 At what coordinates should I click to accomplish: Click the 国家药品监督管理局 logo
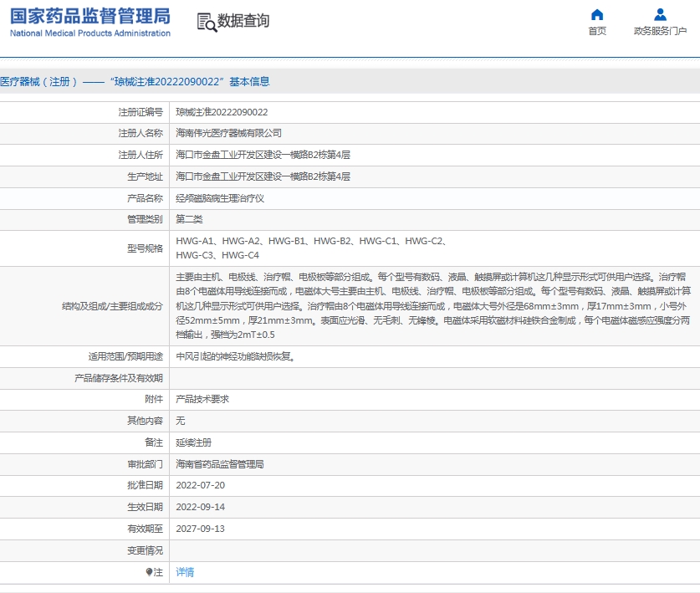point(90,22)
